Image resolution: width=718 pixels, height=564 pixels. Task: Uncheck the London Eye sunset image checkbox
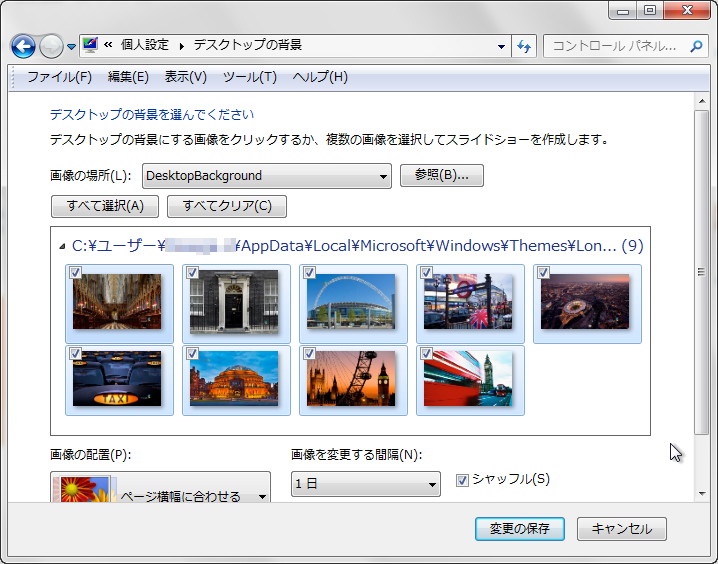click(x=310, y=354)
